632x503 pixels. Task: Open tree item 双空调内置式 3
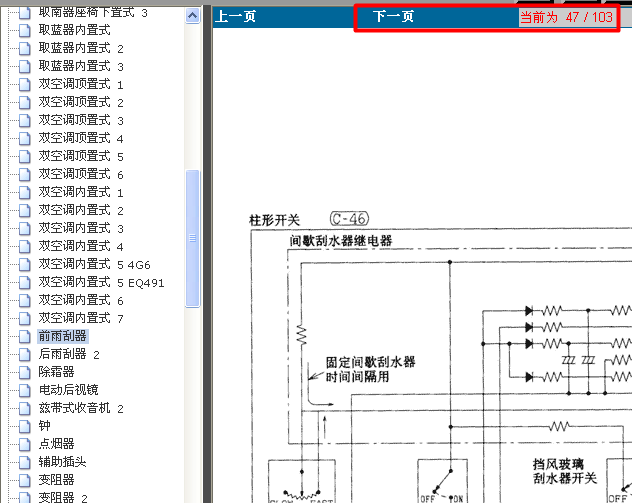tap(81, 228)
